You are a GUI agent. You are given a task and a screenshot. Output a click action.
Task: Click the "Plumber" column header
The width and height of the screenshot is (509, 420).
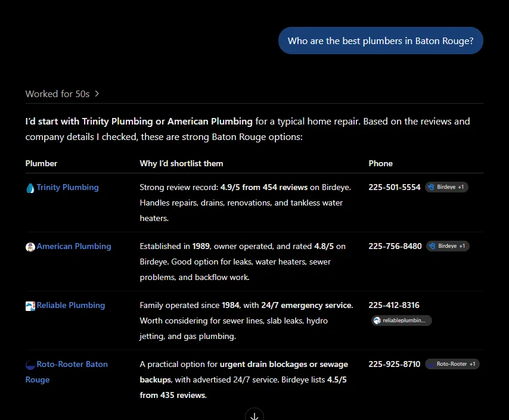[x=41, y=164]
